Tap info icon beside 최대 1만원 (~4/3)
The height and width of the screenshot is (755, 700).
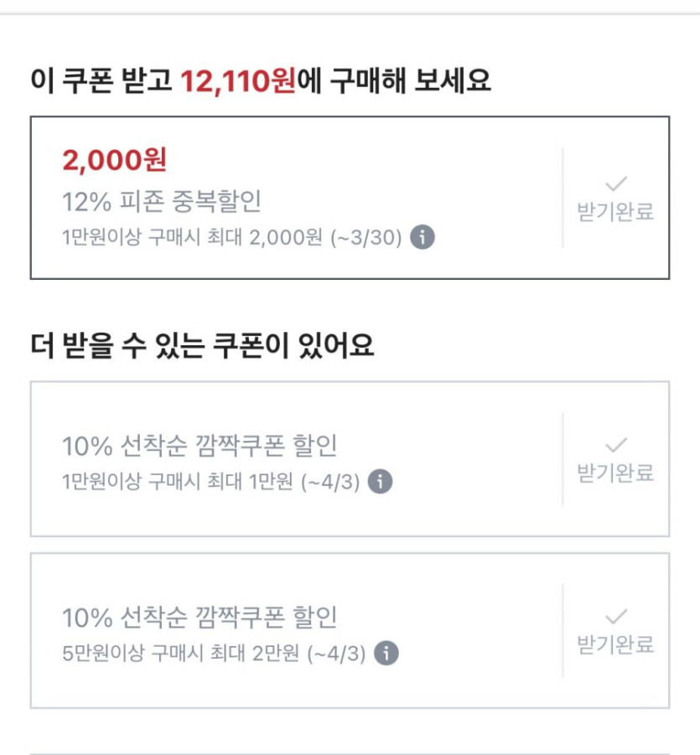click(380, 482)
